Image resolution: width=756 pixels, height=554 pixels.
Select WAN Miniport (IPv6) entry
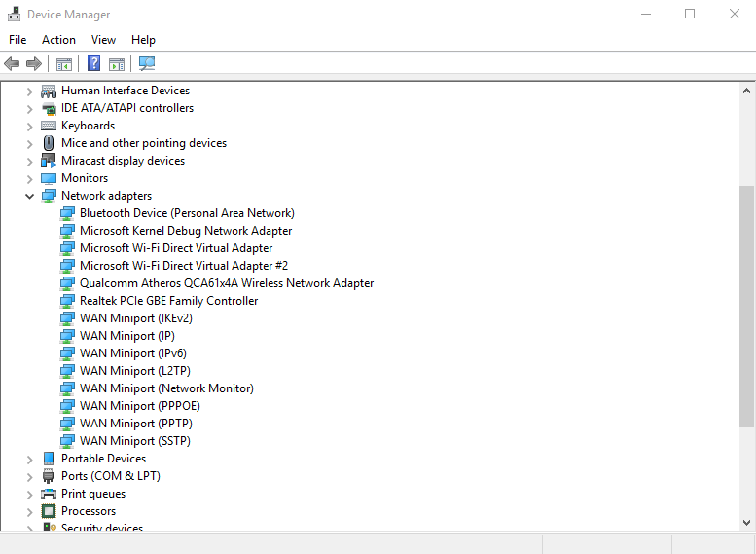[133, 353]
